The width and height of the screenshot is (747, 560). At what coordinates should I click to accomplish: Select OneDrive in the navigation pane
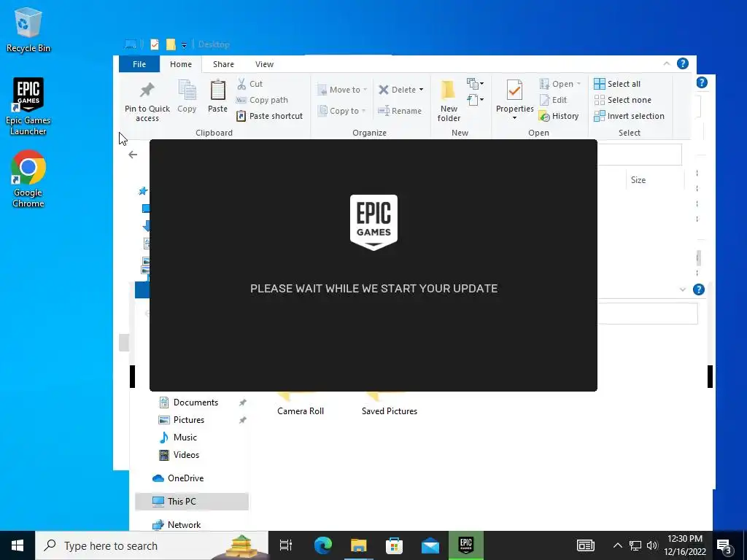click(185, 478)
